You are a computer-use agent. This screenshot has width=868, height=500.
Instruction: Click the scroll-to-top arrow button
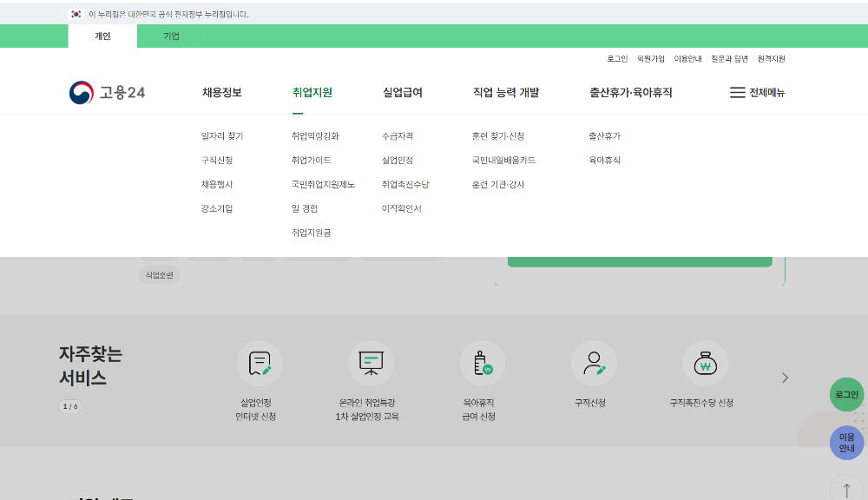(x=846, y=488)
